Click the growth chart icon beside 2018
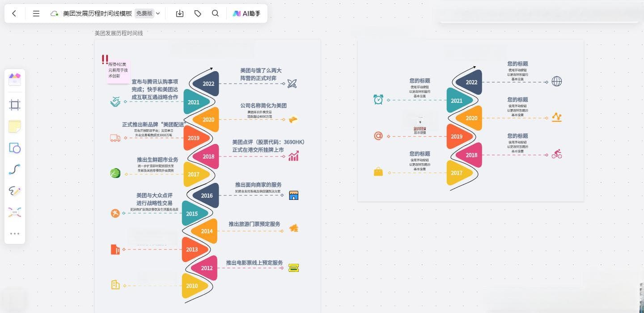This screenshot has width=644, height=313. (x=293, y=156)
